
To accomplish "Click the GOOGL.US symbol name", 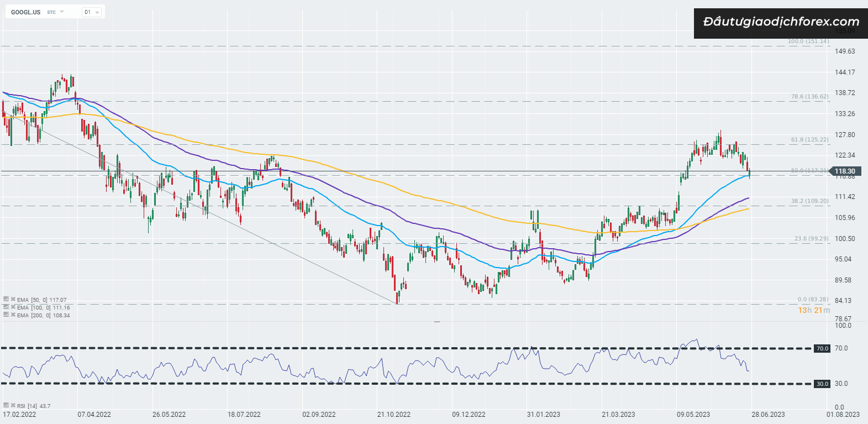I will click(x=25, y=12).
